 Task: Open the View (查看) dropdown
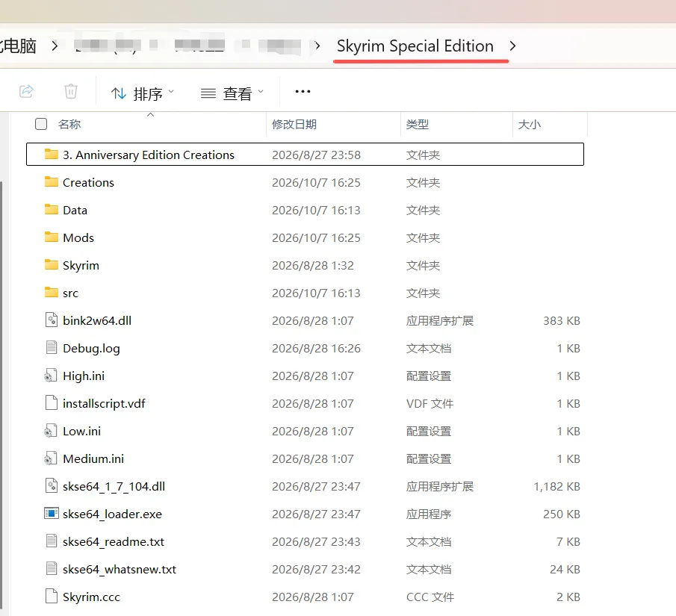click(x=232, y=93)
